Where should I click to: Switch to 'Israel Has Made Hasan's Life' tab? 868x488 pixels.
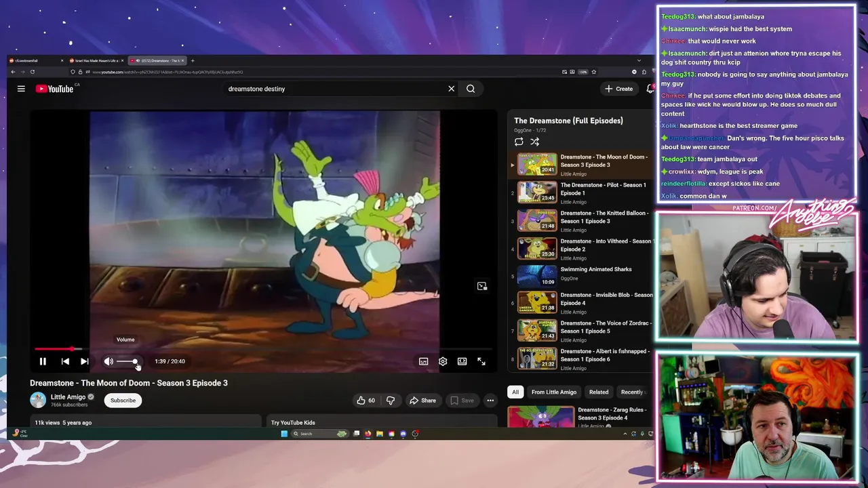96,60
